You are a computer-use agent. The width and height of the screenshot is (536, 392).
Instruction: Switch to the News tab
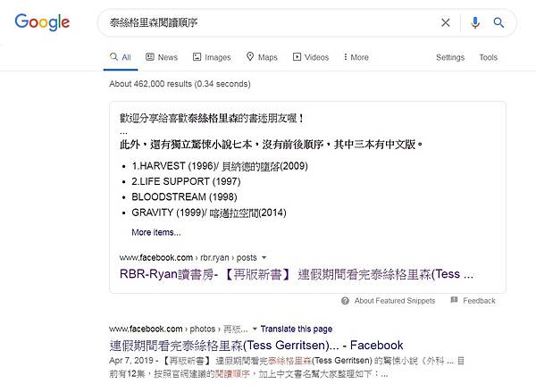pyautogui.click(x=162, y=57)
